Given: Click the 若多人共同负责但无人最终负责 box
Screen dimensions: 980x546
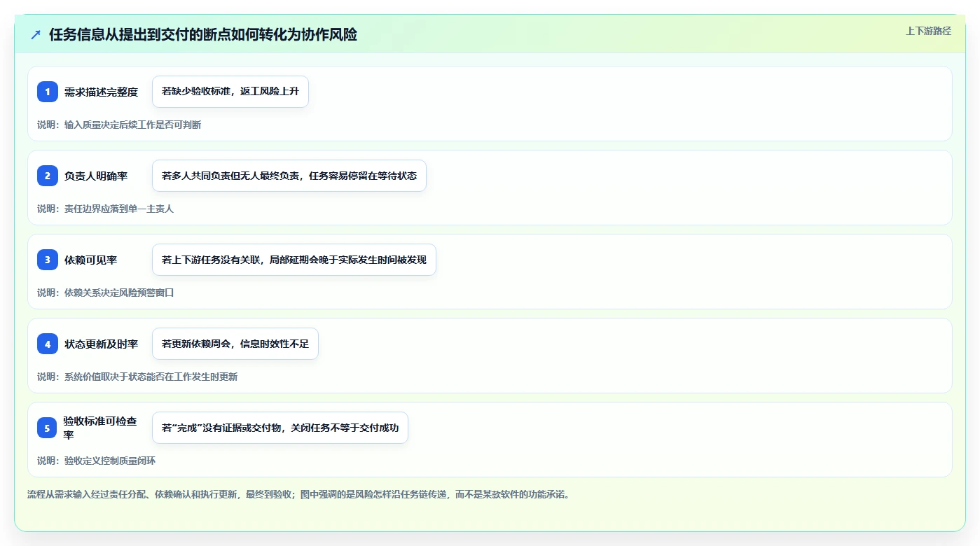Looking at the screenshot, I should click(x=289, y=176).
